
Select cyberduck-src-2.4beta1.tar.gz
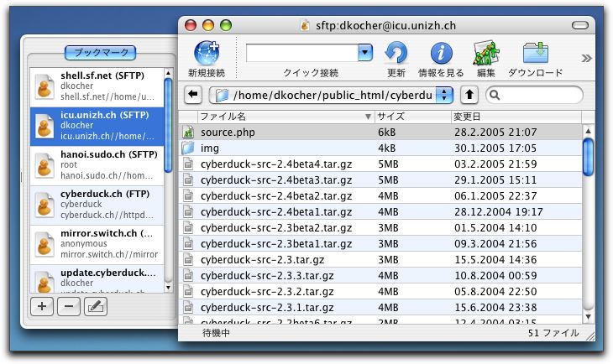tap(380, 212)
